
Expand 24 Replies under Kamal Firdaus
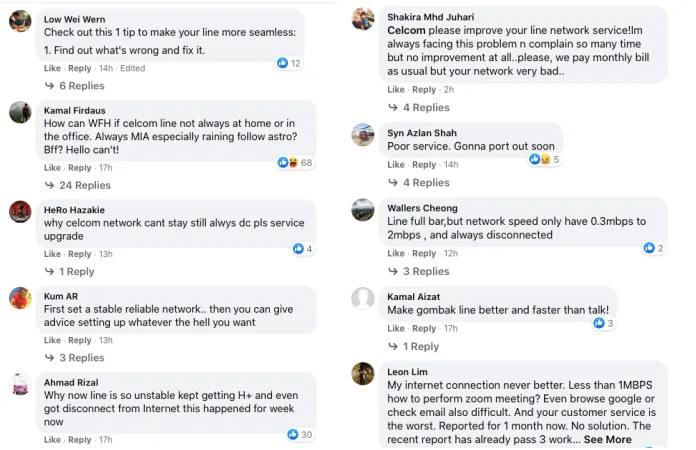(77, 185)
